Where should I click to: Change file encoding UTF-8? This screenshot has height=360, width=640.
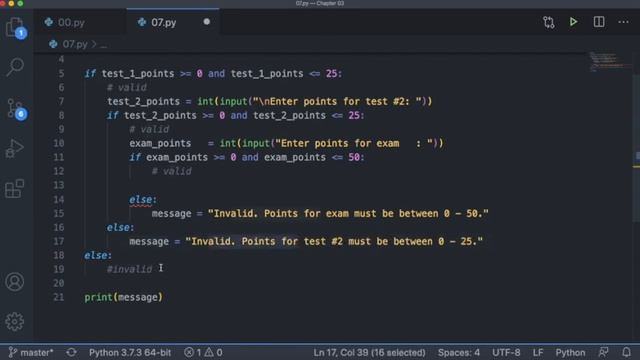(x=506, y=352)
